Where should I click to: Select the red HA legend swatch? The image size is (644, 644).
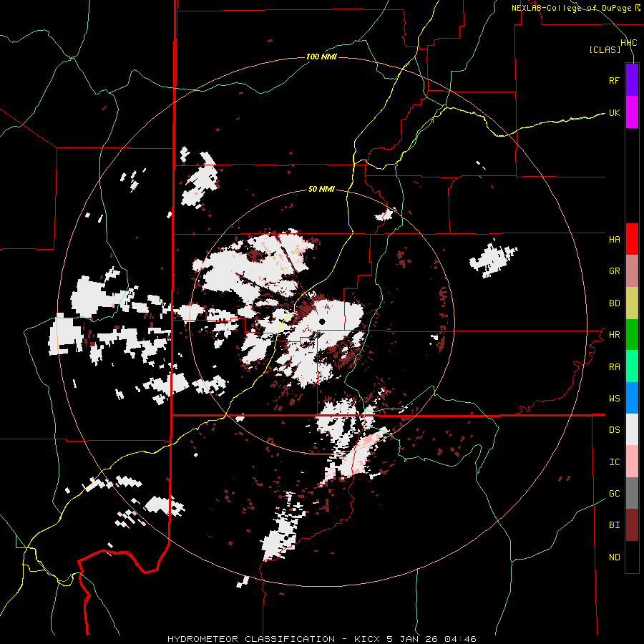[632, 239]
